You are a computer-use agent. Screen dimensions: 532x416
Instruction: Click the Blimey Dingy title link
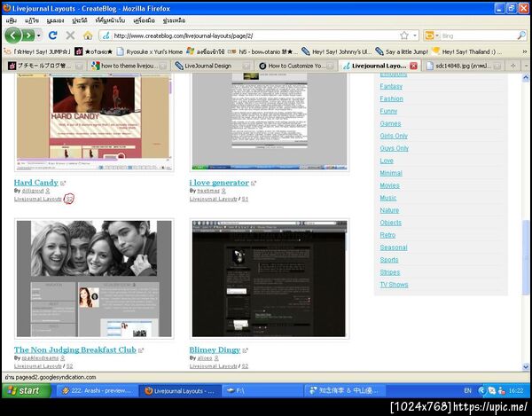click(x=215, y=349)
